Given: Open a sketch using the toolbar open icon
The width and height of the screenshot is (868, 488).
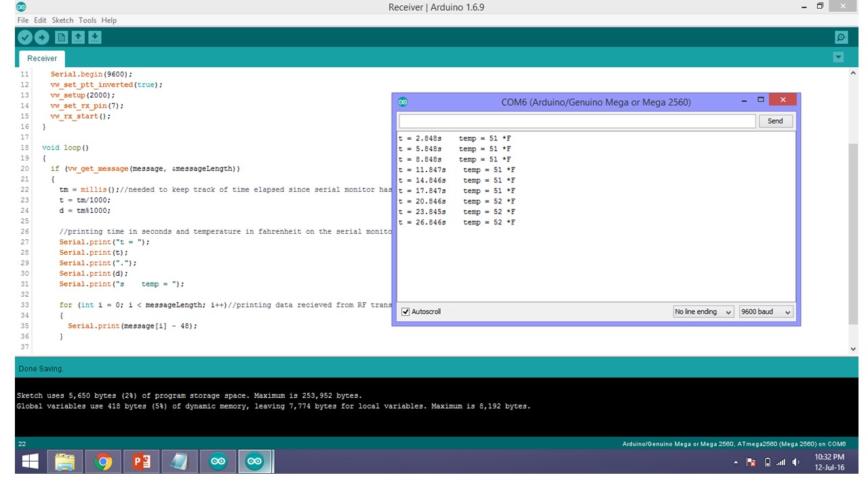Looking at the screenshot, I should [x=78, y=37].
